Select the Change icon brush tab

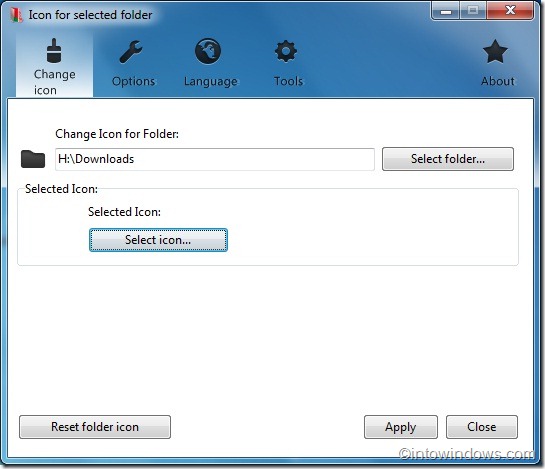[54, 66]
